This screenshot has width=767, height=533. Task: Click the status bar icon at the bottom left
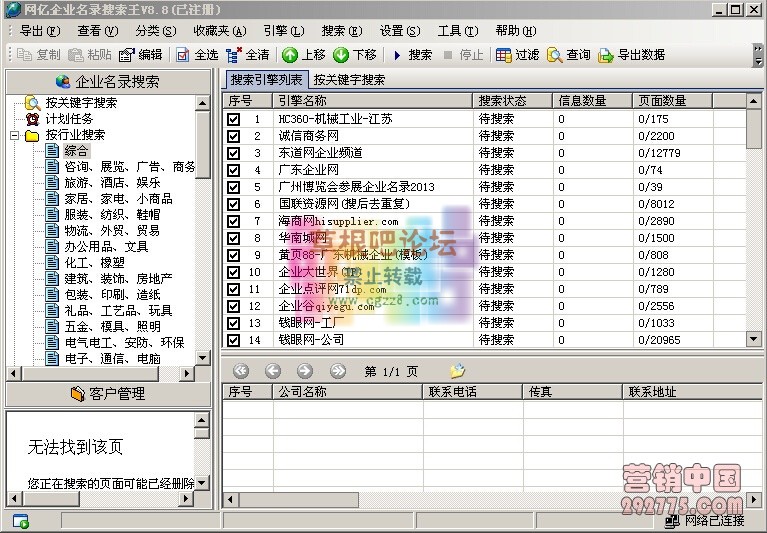[x=21, y=521]
